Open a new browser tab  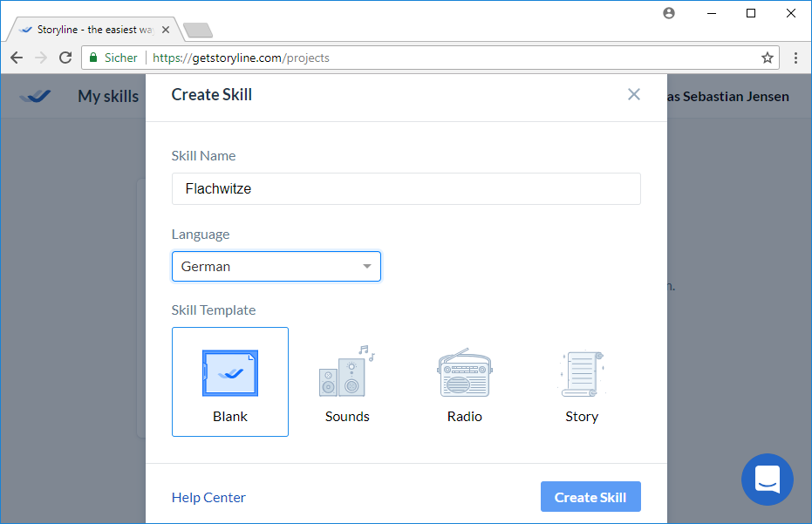click(198, 31)
